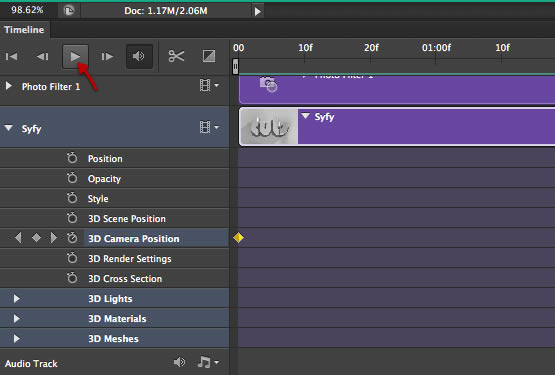Select the yellow 3D Camera Position keyframe
Image resolution: width=555 pixels, height=375 pixels.
238,238
